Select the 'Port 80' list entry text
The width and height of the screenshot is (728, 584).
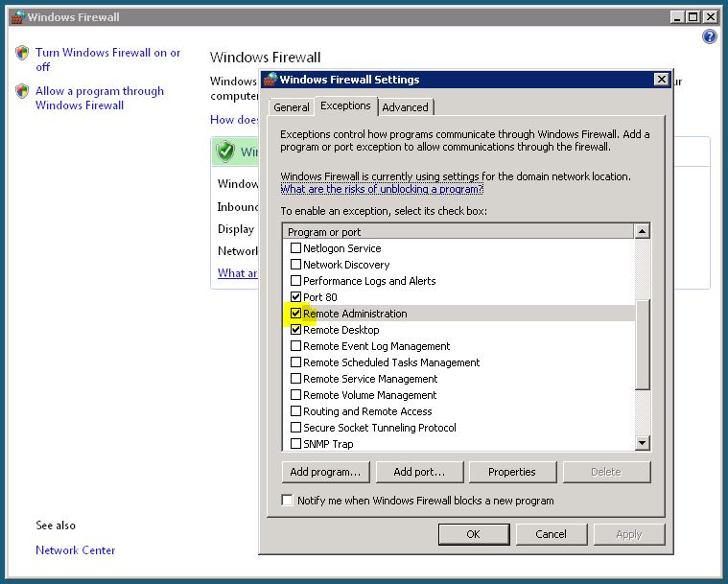click(320, 297)
